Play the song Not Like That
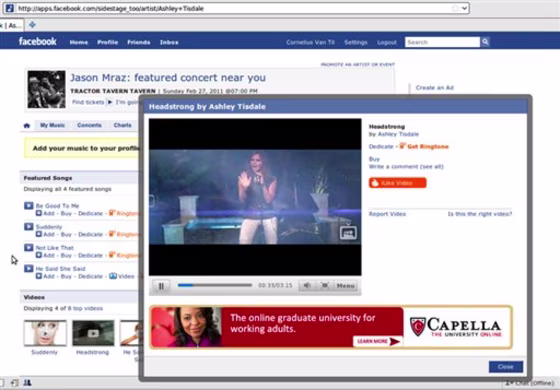Viewport: 560px width, 390px height. 29,247
